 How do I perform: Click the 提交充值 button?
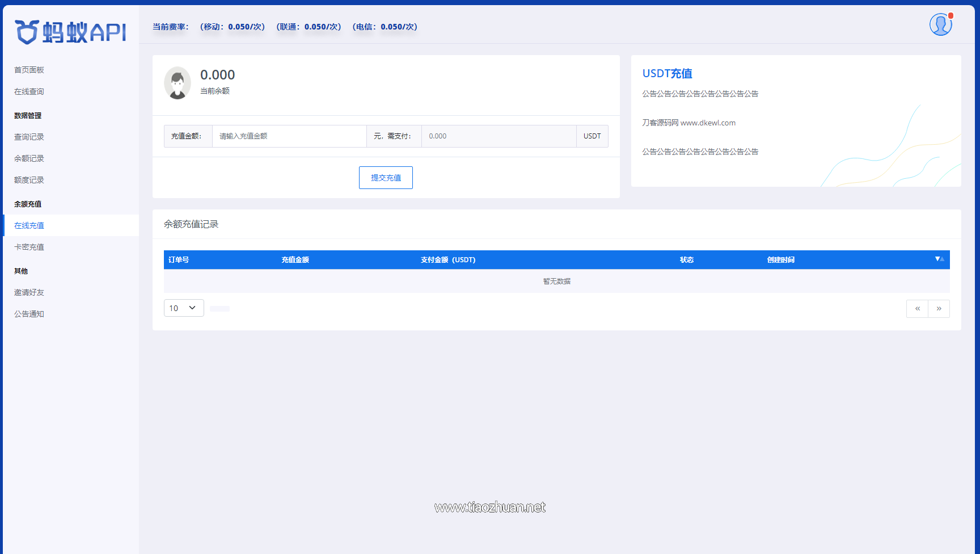point(386,178)
